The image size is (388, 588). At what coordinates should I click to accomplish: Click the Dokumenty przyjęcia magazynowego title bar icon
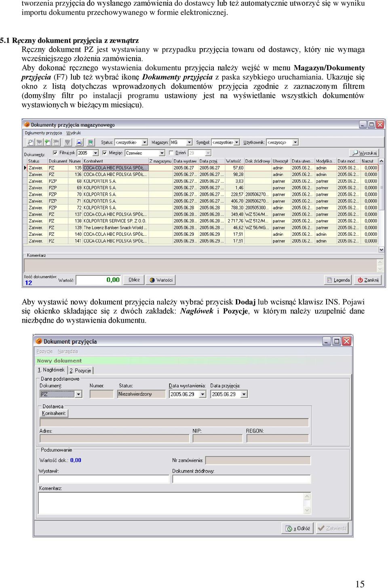[x=27, y=125]
